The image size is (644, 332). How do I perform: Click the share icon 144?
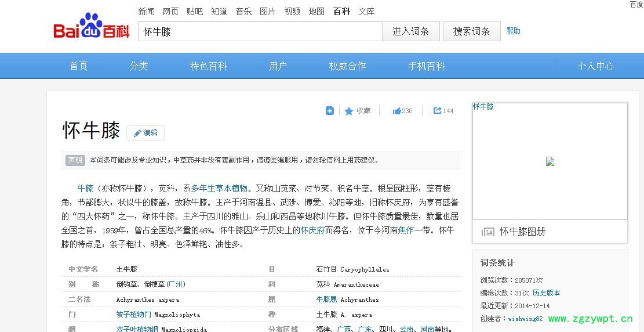point(438,110)
